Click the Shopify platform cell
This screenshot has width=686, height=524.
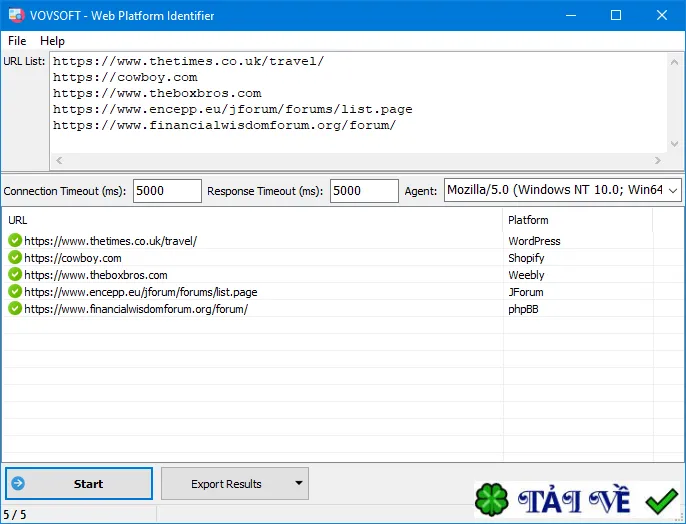pos(526,258)
